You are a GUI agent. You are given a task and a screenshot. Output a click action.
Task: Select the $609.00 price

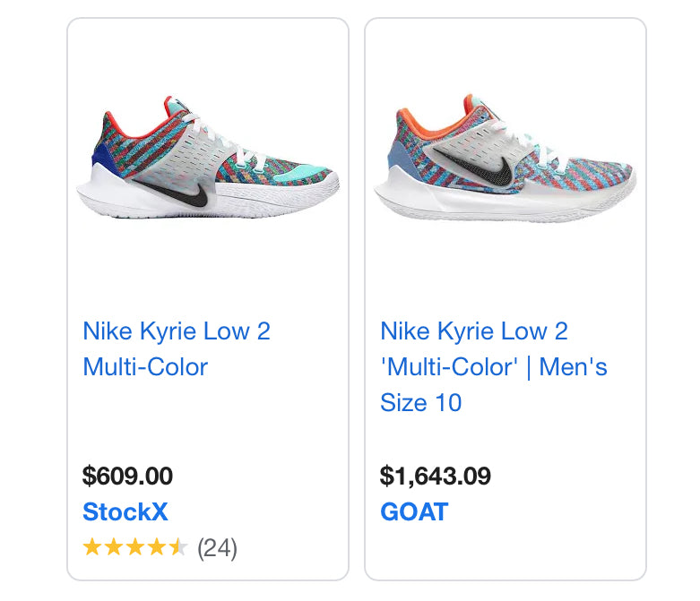click(127, 476)
